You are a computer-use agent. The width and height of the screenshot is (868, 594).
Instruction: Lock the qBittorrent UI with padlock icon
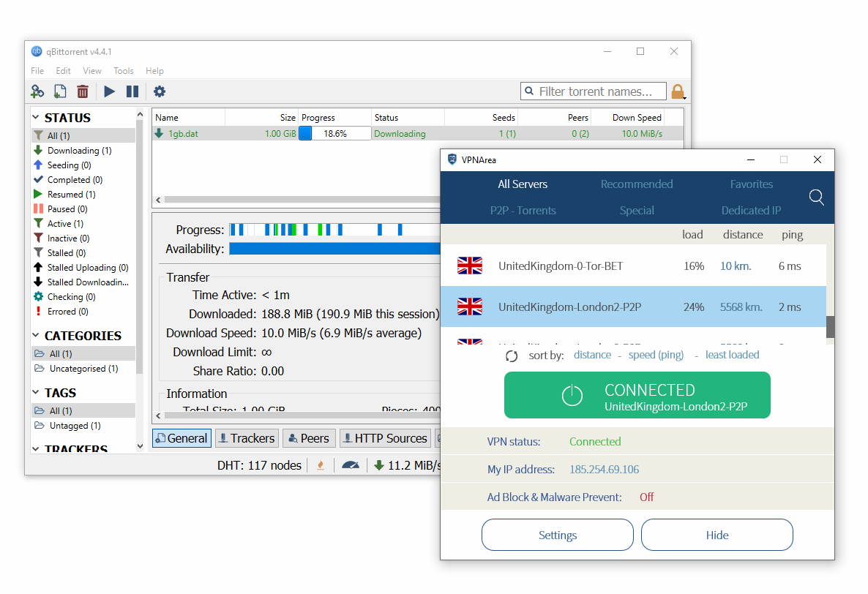point(678,92)
